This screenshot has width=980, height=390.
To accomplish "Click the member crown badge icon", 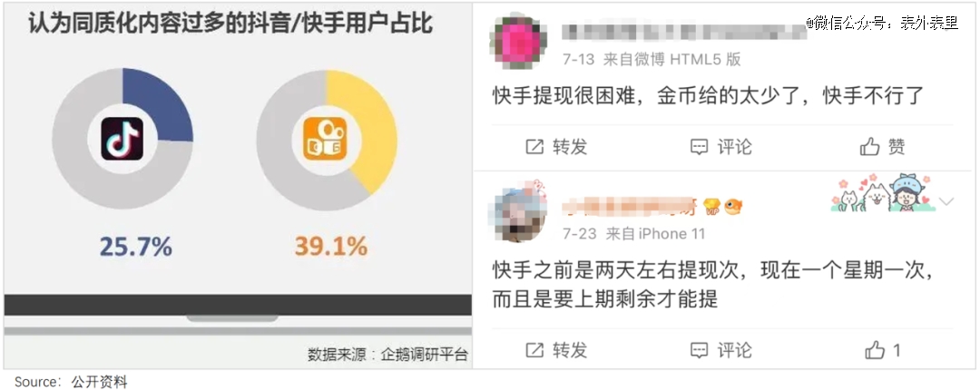I will point(711,207).
